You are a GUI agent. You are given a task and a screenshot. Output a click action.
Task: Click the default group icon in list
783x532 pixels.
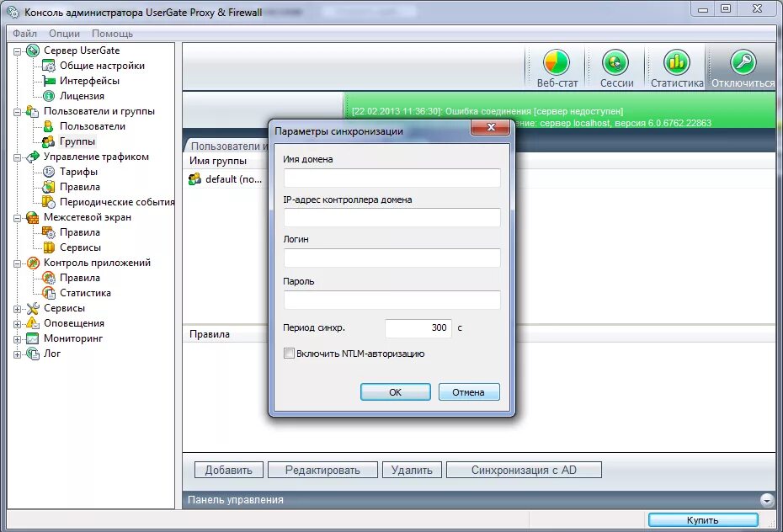(194, 179)
